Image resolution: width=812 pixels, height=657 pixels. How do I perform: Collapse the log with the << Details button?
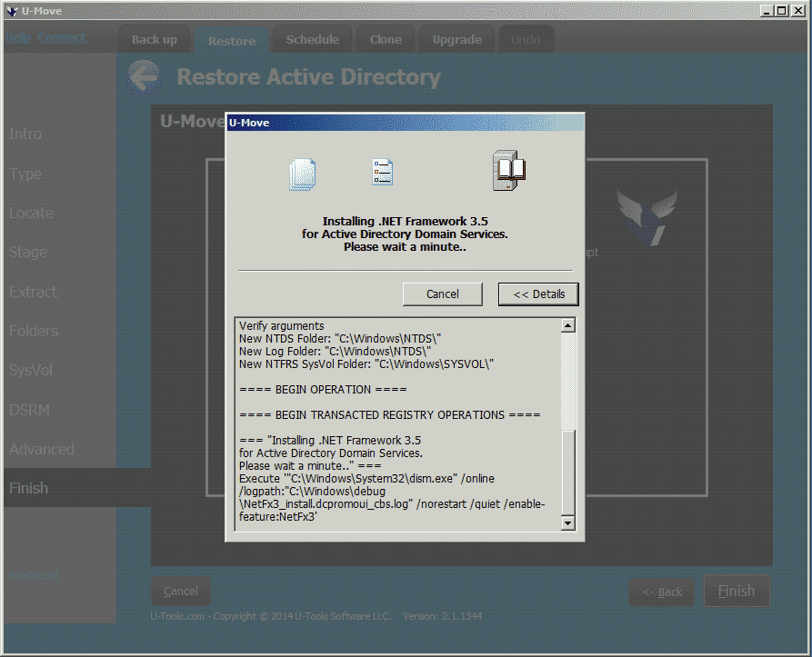[538, 294]
